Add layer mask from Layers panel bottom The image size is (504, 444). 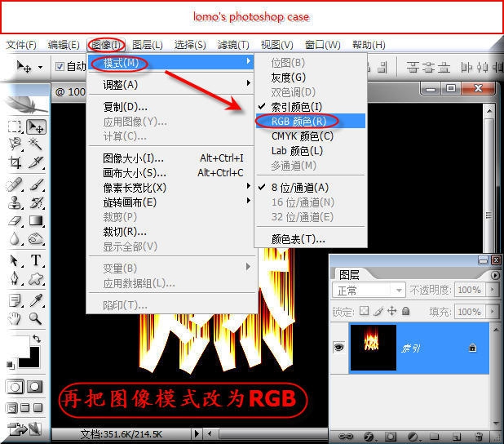(391, 437)
